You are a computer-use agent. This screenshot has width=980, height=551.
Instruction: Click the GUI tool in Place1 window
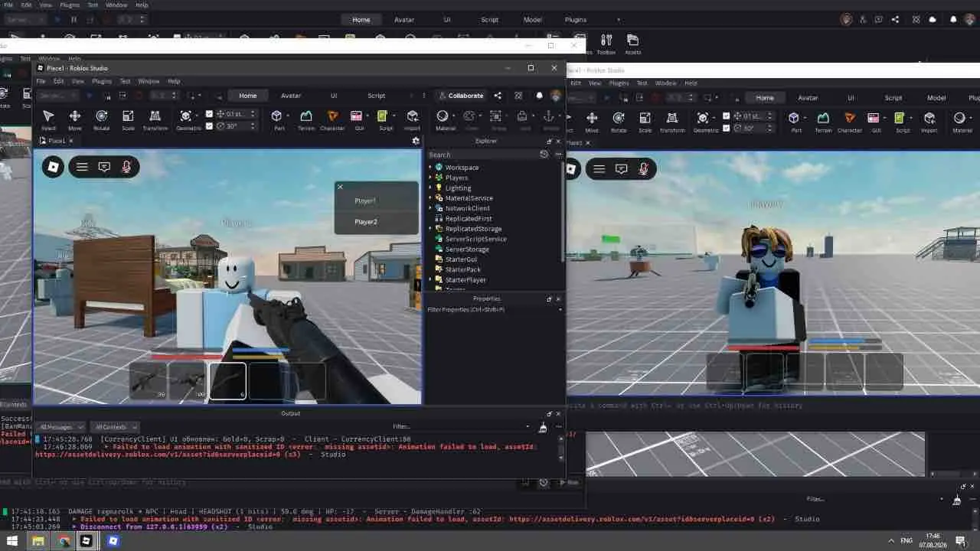[x=359, y=119]
